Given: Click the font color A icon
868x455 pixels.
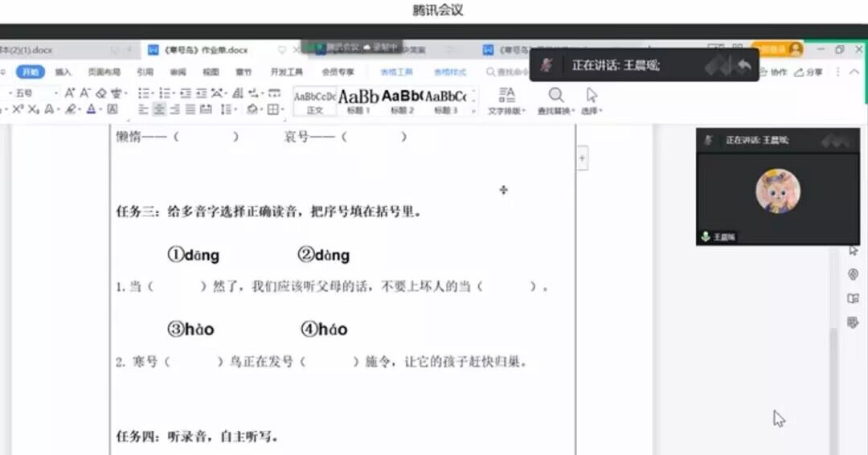Looking at the screenshot, I should (92, 109).
